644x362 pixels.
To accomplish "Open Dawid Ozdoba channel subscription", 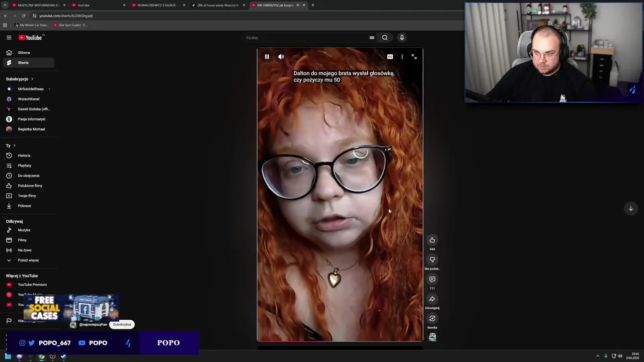I will pyautogui.click(x=28, y=109).
